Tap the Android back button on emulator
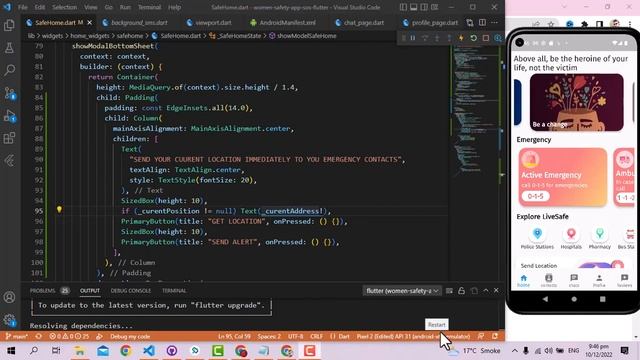 [545, 299]
